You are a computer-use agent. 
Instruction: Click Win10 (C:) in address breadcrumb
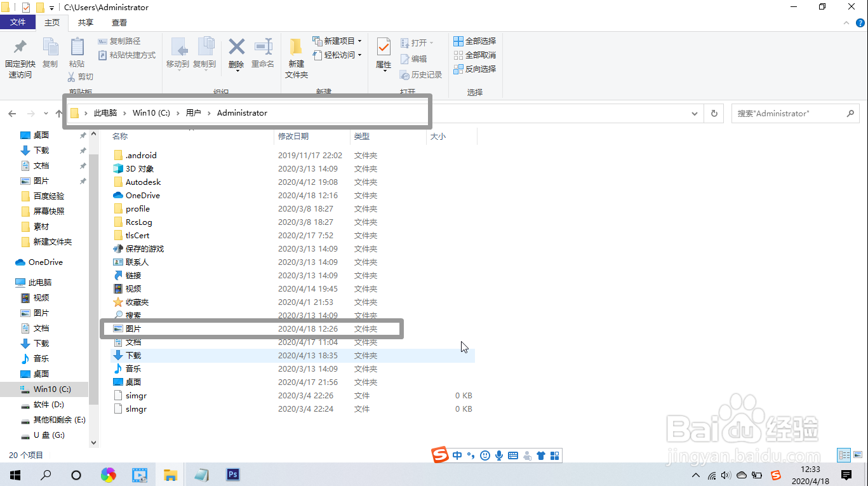151,113
